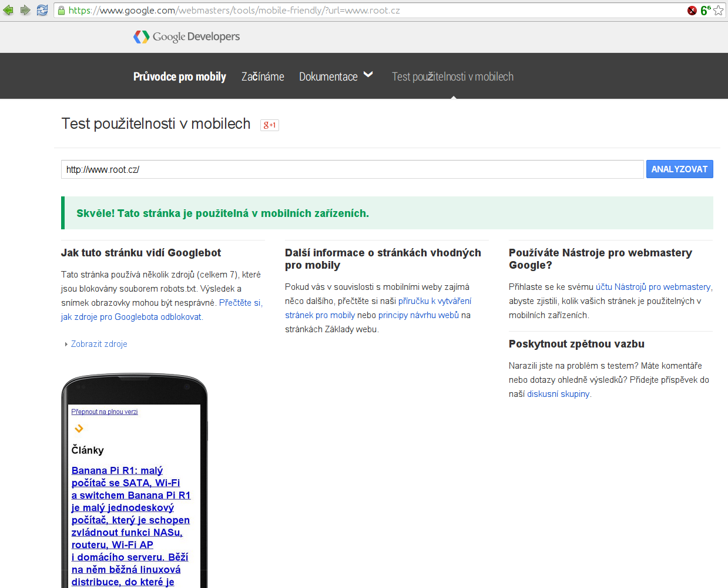This screenshot has height=588, width=728.
Task: Click Další informace o stránkách heading
Action: coord(383,259)
